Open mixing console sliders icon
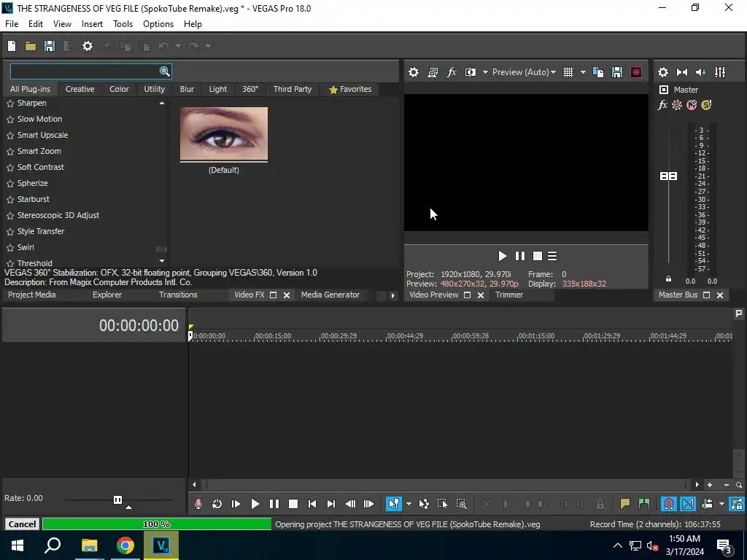747x560 pixels. [x=720, y=72]
